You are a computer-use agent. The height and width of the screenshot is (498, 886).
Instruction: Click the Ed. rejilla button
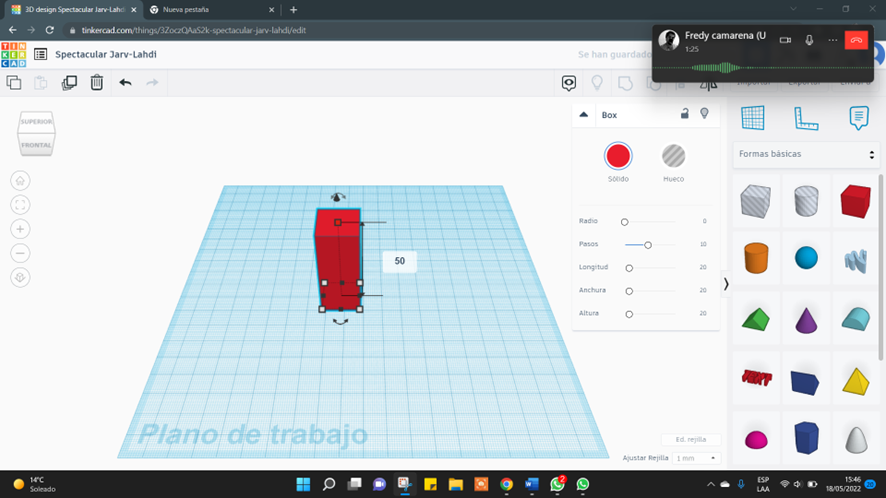690,439
